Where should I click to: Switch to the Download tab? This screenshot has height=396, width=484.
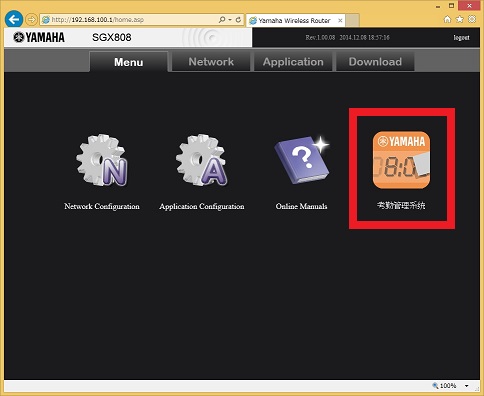point(375,62)
